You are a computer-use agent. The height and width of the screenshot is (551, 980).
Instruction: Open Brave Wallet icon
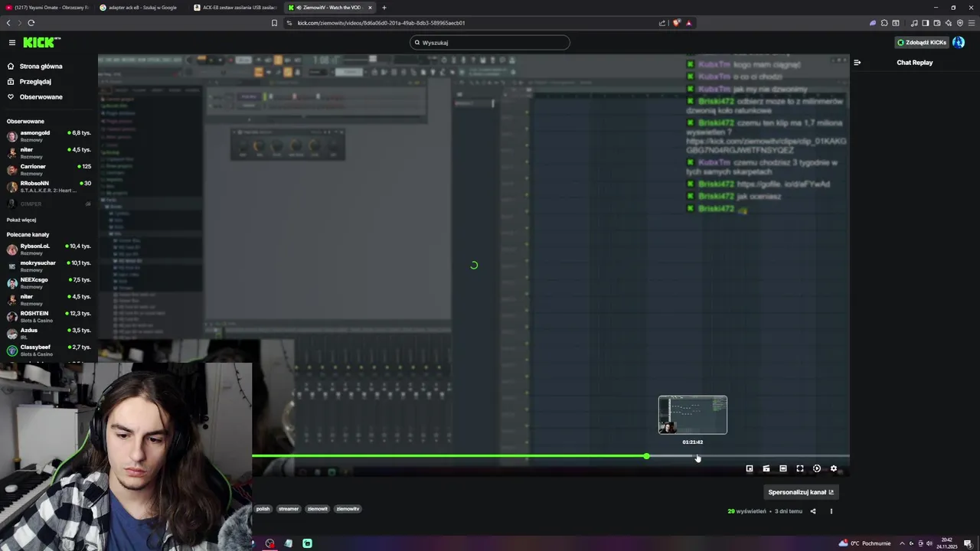[x=936, y=23]
